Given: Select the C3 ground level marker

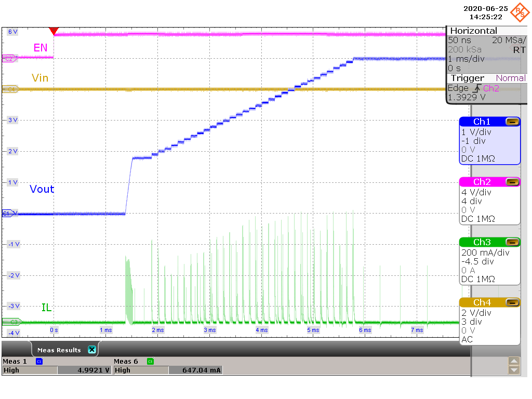Looking at the screenshot, I should [8, 322].
